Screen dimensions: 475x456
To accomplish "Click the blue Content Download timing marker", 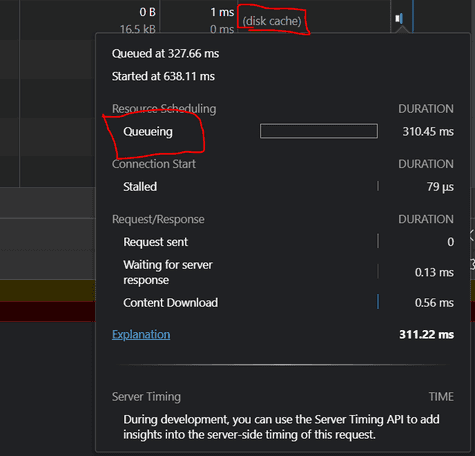I will pos(378,302).
